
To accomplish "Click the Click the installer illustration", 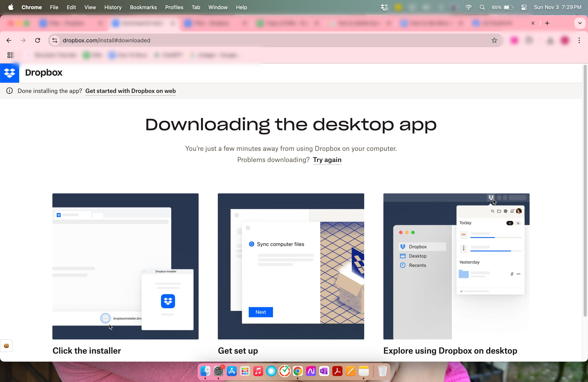I will (x=125, y=266).
